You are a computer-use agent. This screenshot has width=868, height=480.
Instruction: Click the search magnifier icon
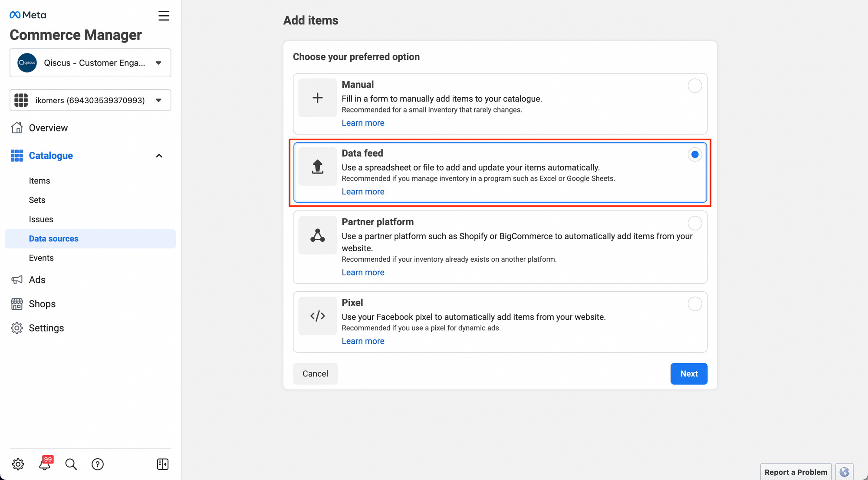(x=71, y=464)
